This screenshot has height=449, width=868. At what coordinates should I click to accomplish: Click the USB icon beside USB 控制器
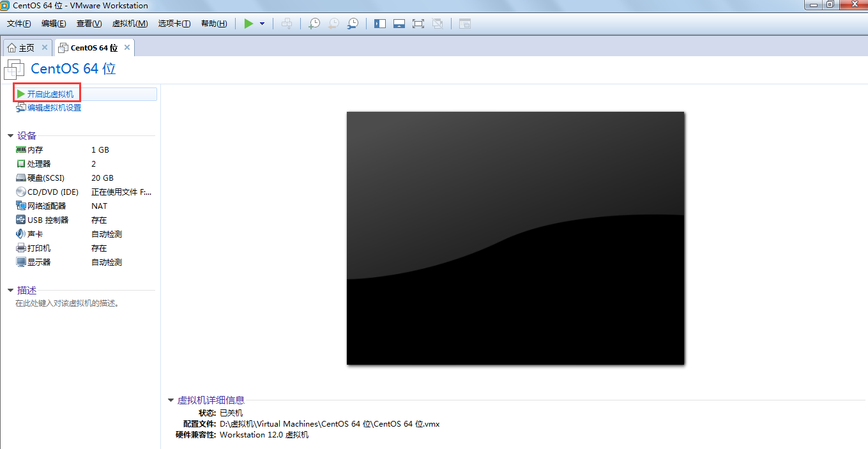pyautogui.click(x=21, y=220)
